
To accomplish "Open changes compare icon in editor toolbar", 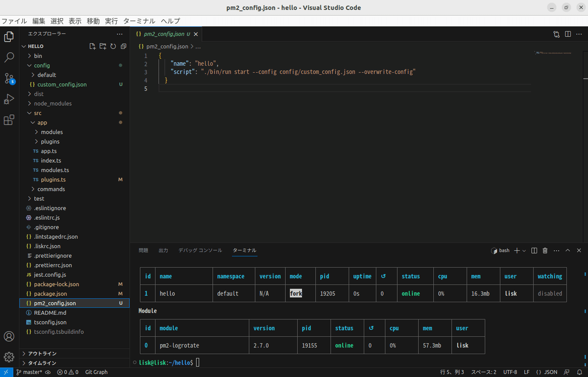I will (x=557, y=34).
